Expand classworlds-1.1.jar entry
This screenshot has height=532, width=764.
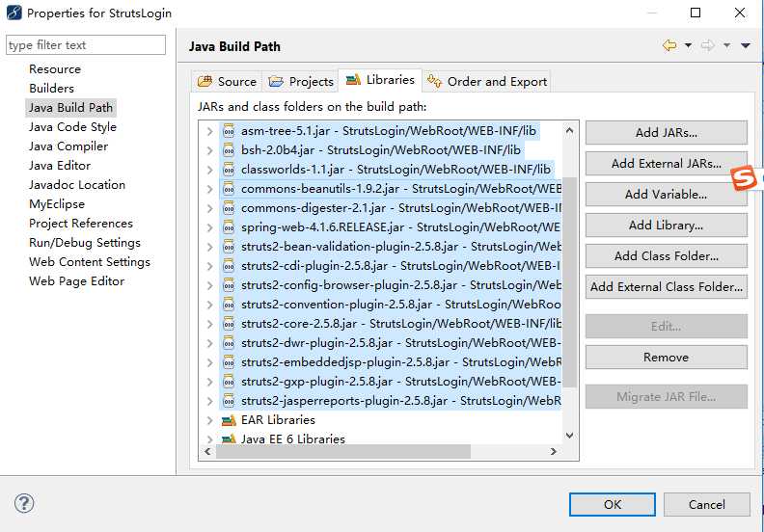point(209,170)
